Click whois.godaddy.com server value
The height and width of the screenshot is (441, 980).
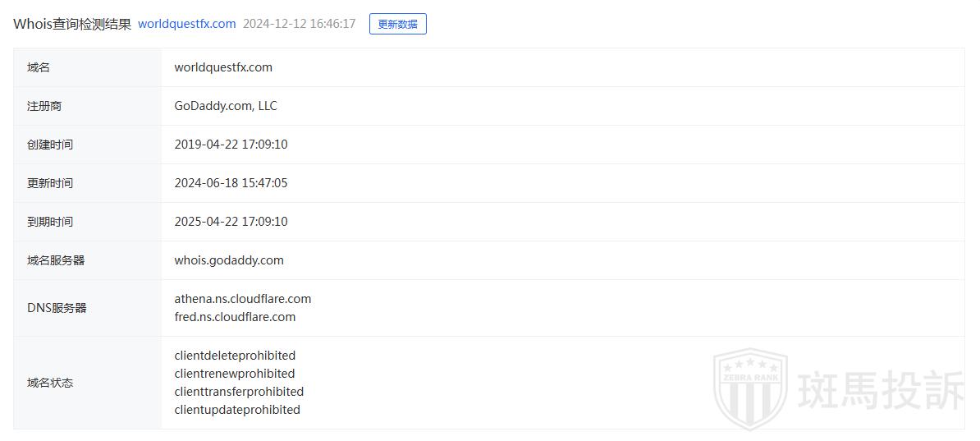[x=229, y=260]
